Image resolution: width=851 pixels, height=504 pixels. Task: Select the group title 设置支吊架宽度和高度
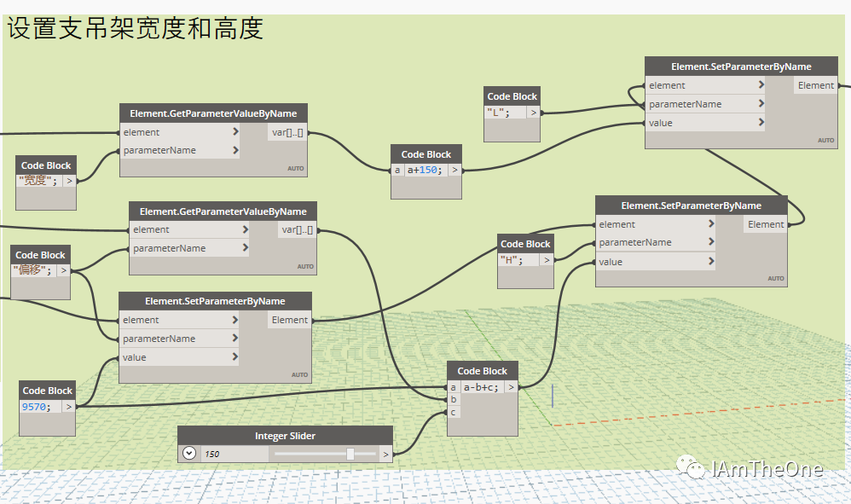[135, 28]
